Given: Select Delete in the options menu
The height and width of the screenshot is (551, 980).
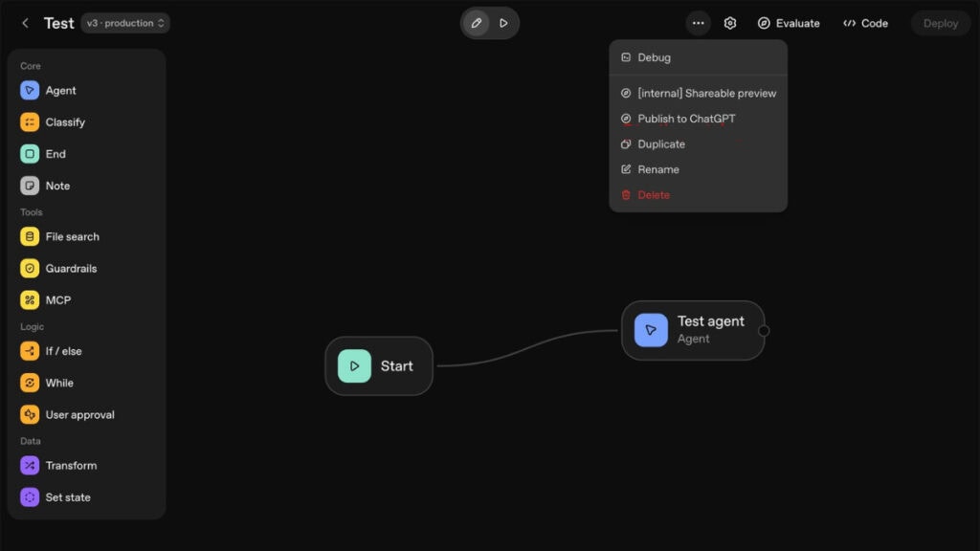Looking at the screenshot, I should click(654, 195).
